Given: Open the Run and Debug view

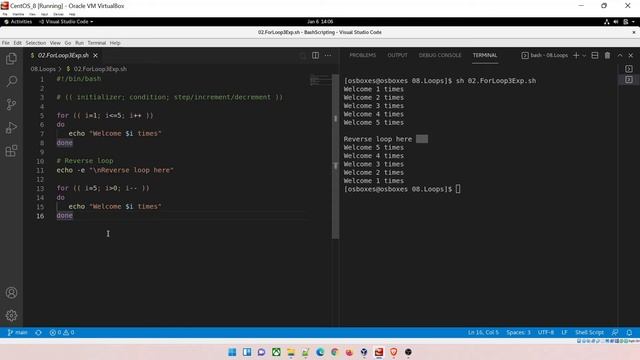Looking at the screenshot, I should click(x=11, y=128).
